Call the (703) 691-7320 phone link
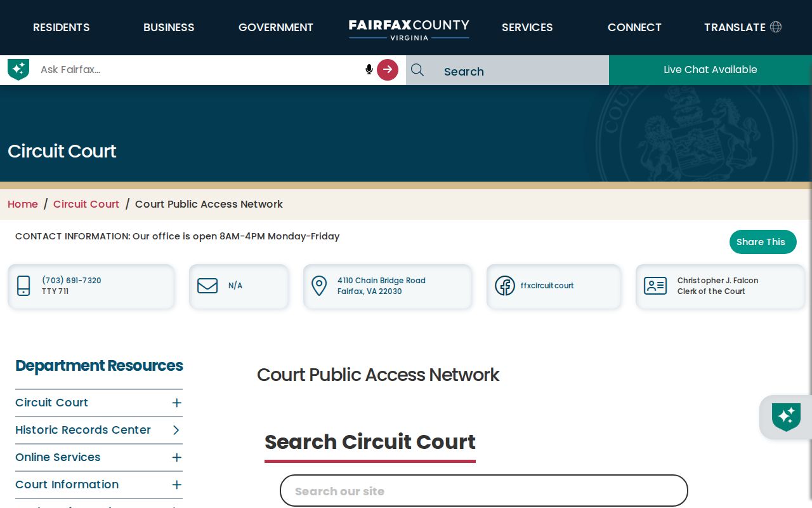 pyautogui.click(x=72, y=281)
